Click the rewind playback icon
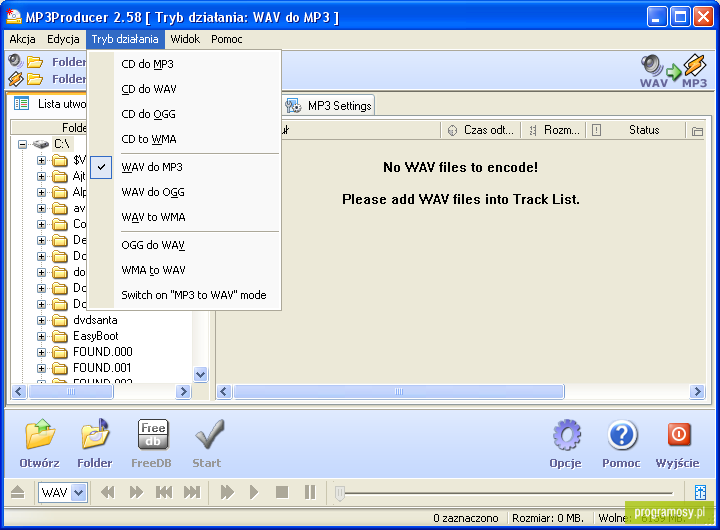 coord(108,492)
